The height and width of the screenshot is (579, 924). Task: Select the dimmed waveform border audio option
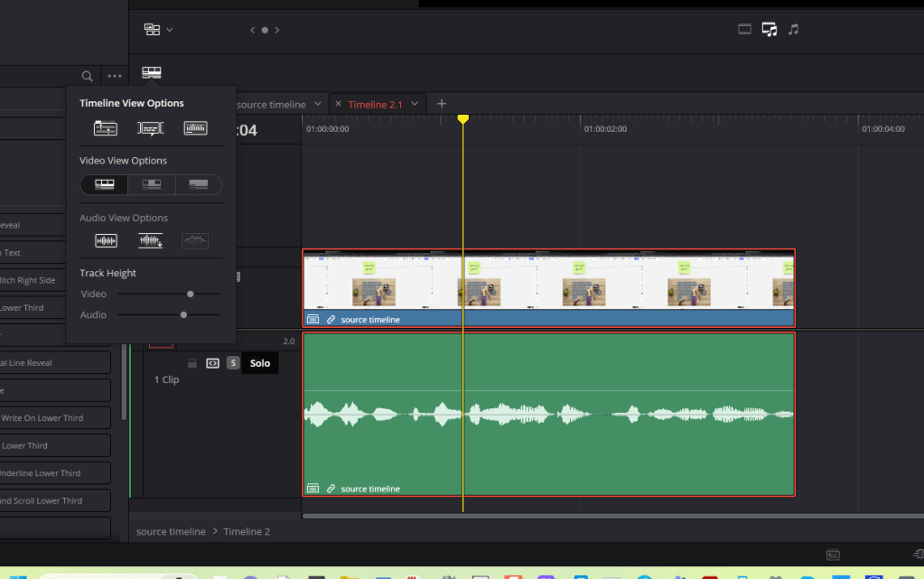pyautogui.click(x=195, y=240)
